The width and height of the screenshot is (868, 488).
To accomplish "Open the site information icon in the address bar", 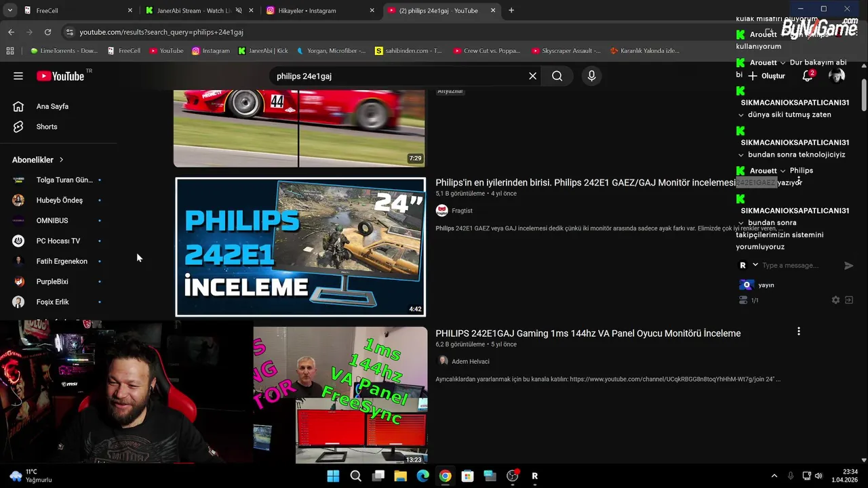I will coord(68,32).
